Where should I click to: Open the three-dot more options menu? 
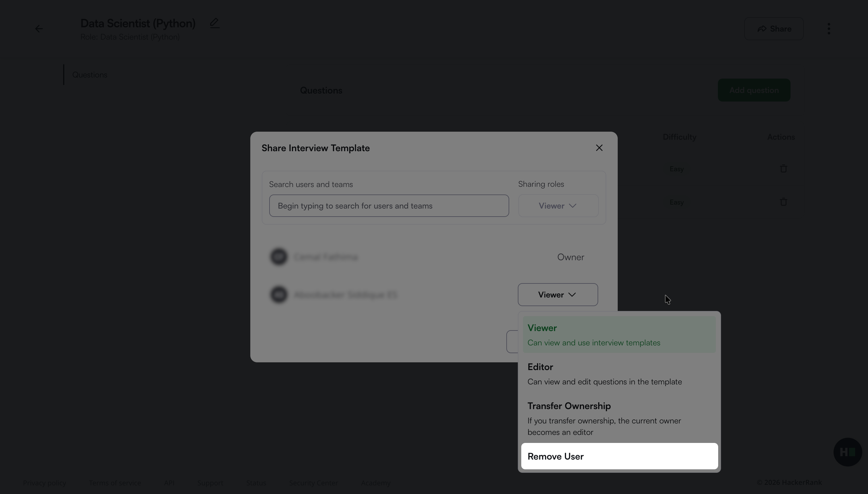coord(829,29)
